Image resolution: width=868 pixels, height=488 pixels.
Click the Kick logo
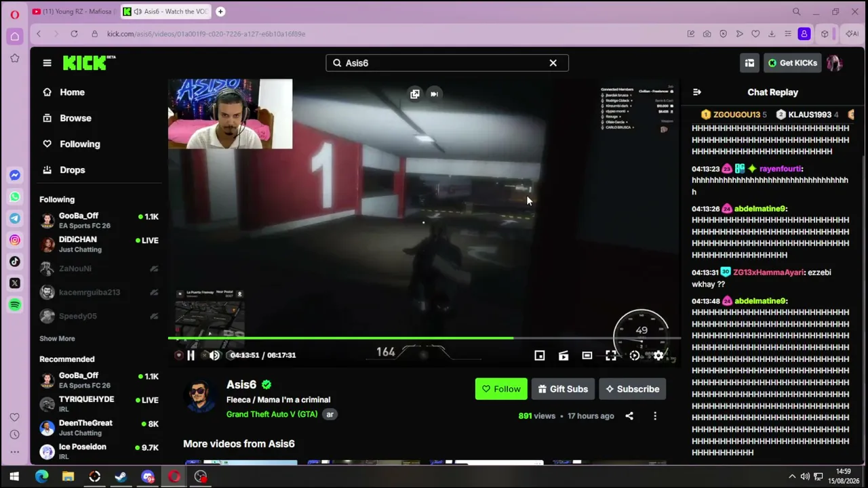(89, 62)
